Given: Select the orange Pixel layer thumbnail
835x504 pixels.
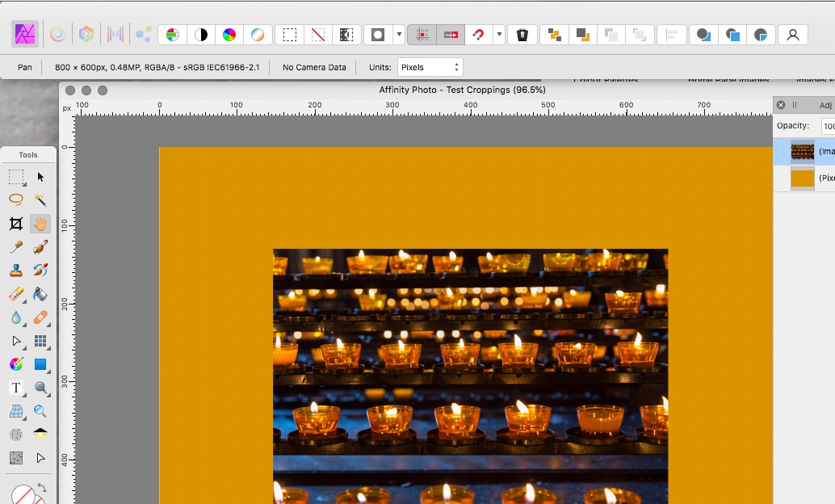Looking at the screenshot, I should tap(803, 177).
